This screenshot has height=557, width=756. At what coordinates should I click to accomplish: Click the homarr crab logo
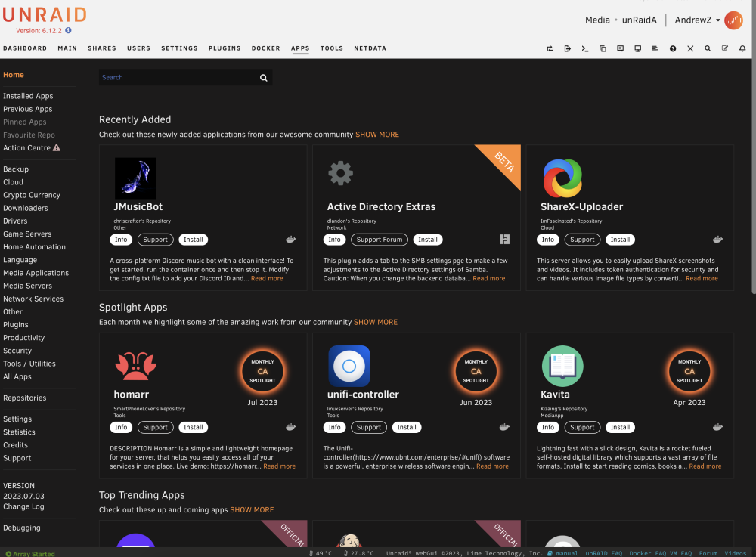pos(136,367)
